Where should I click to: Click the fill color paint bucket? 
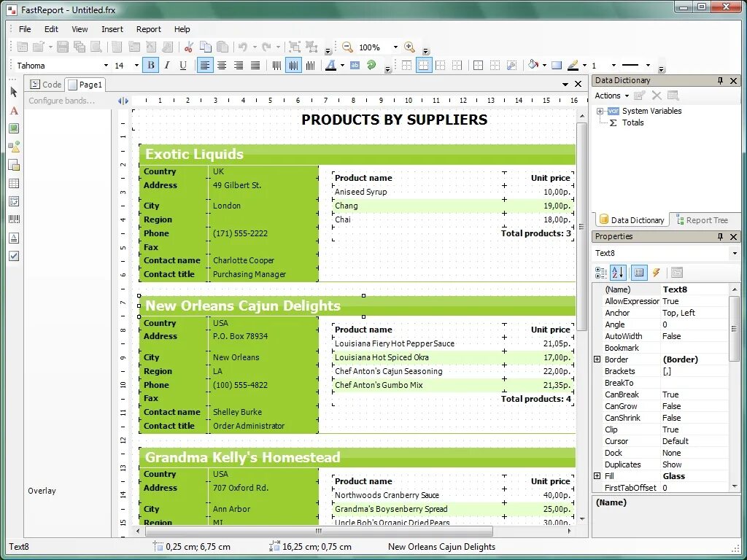point(533,65)
